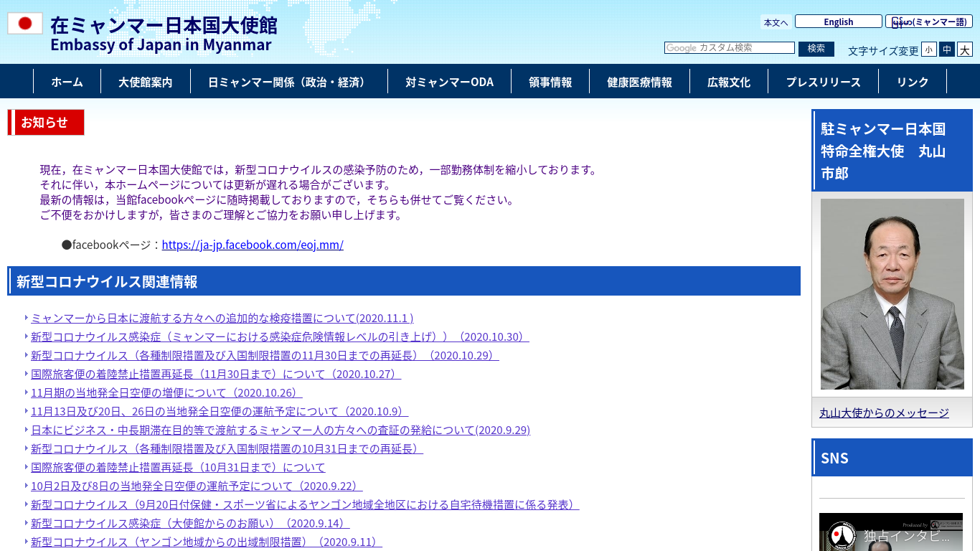This screenshot has width=980, height=551.
Task: Open the Yangon stay-at-home measures link
Action: pos(305,504)
